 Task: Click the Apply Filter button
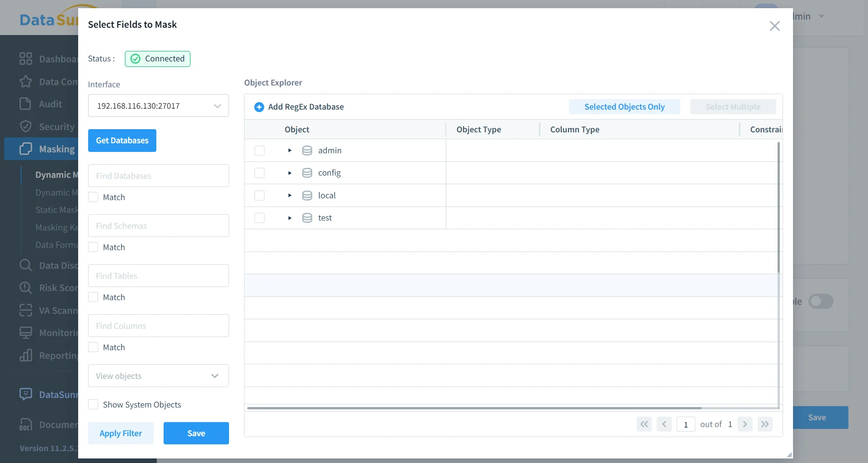click(120, 433)
